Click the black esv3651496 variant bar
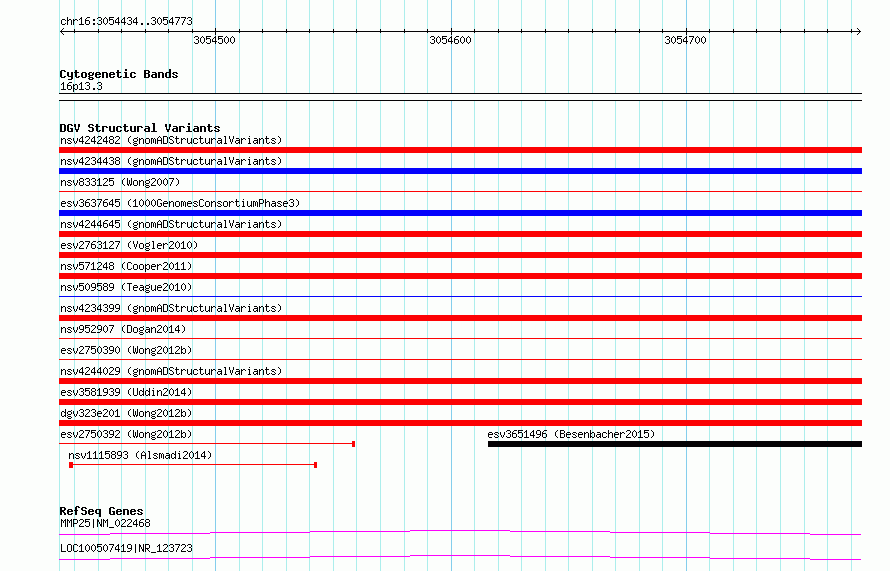 pyautogui.click(x=674, y=444)
